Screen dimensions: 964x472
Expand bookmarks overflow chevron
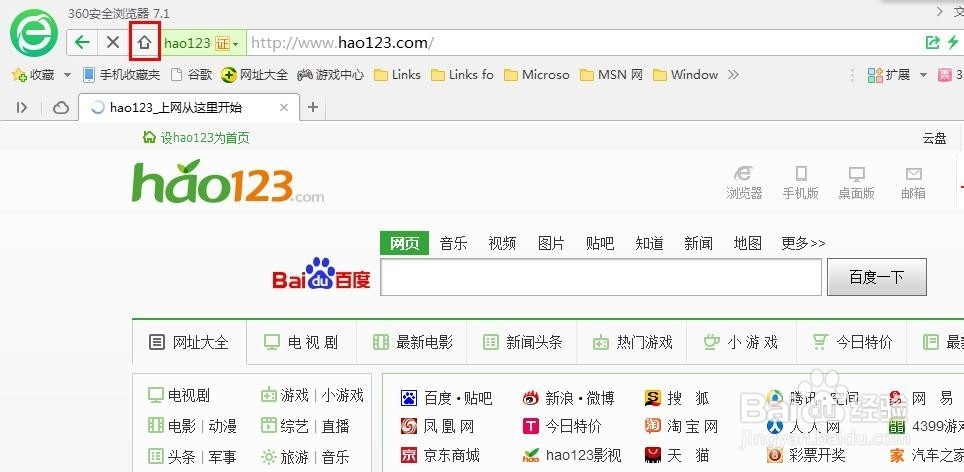click(x=733, y=75)
